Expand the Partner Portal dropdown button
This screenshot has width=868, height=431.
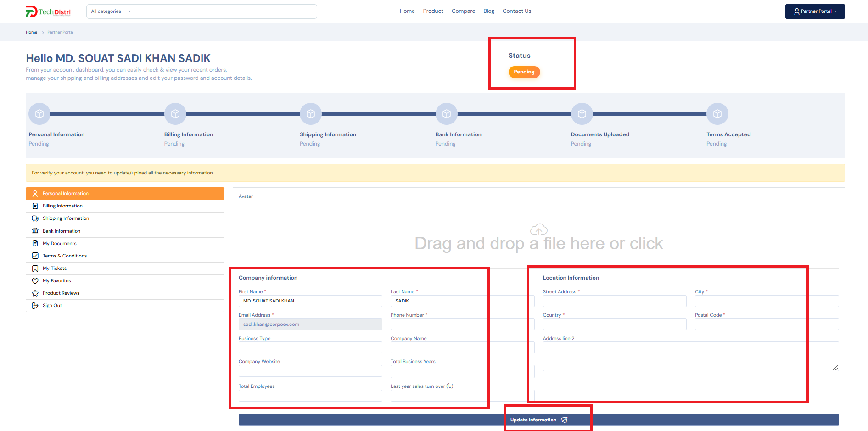[815, 11]
